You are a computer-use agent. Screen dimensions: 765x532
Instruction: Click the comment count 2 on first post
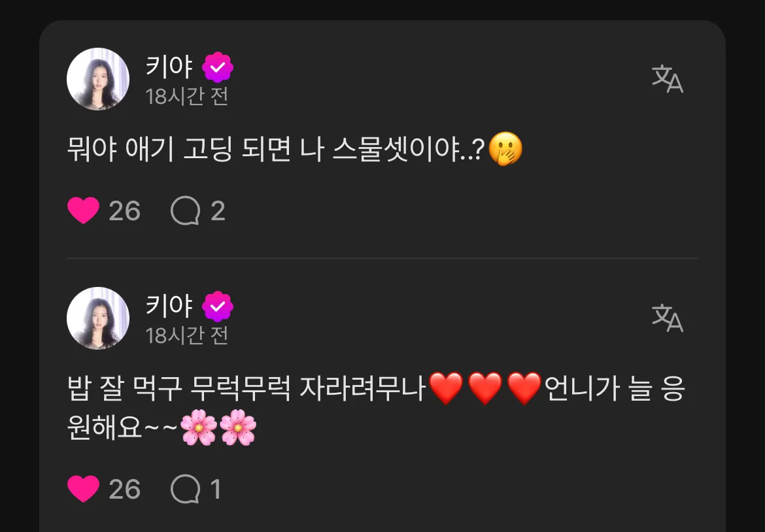pyautogui.click(x=218, y=211)
